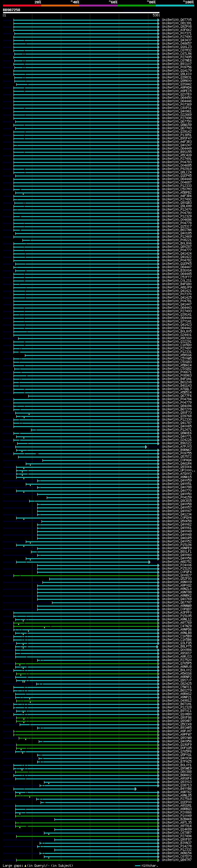Select UniRef100_P14278 entry
Screen dimensions: 197x868
coord(176,846)
